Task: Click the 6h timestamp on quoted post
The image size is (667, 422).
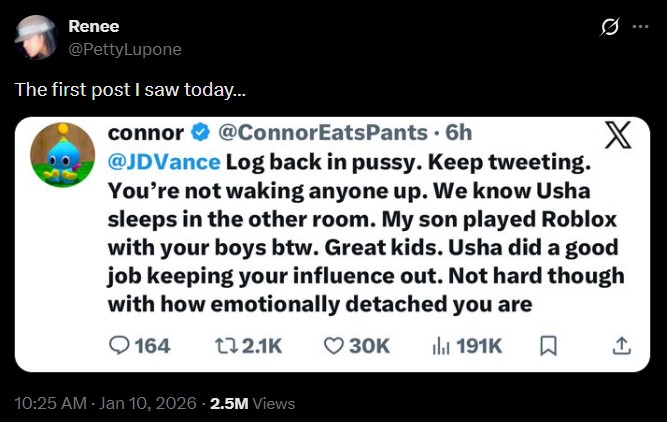Action: click(458, 133)
